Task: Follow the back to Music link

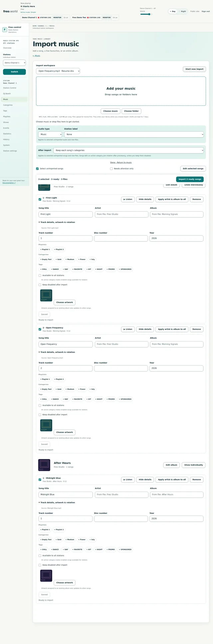Action: (x=37, y=56)
